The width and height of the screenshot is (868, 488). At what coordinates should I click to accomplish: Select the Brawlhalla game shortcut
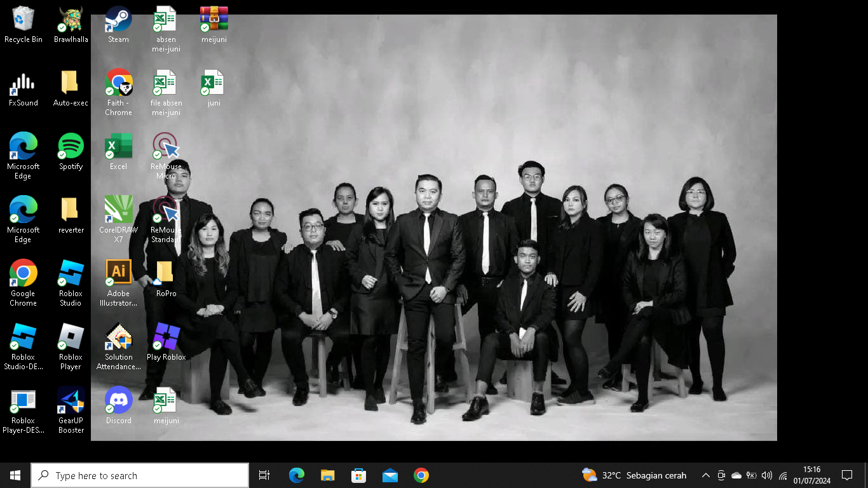[x=71, y=25]
